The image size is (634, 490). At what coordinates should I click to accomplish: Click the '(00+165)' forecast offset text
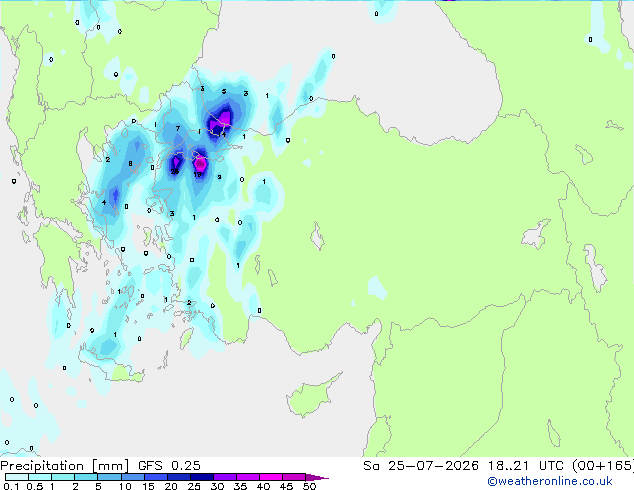[603, 466]
